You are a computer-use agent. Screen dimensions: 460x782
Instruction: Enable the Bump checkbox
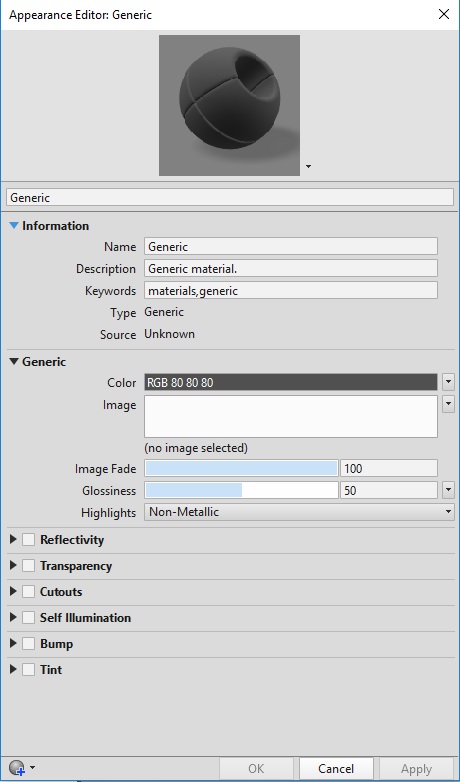point(28,643)
